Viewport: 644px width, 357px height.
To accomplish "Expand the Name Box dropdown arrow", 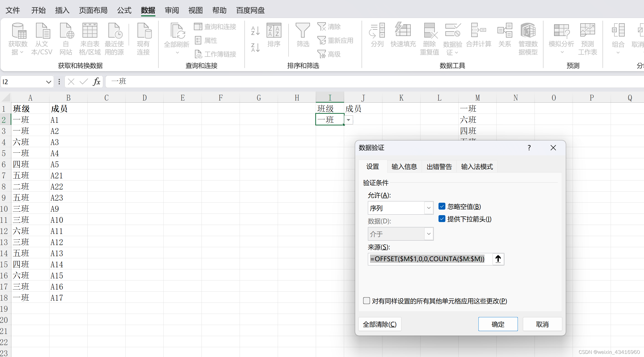I will 49,82.
